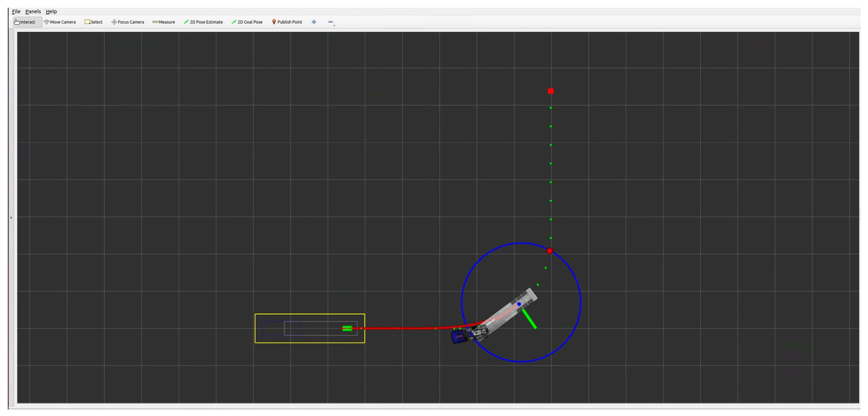
Task: Open the File menu
Action: 16,12
